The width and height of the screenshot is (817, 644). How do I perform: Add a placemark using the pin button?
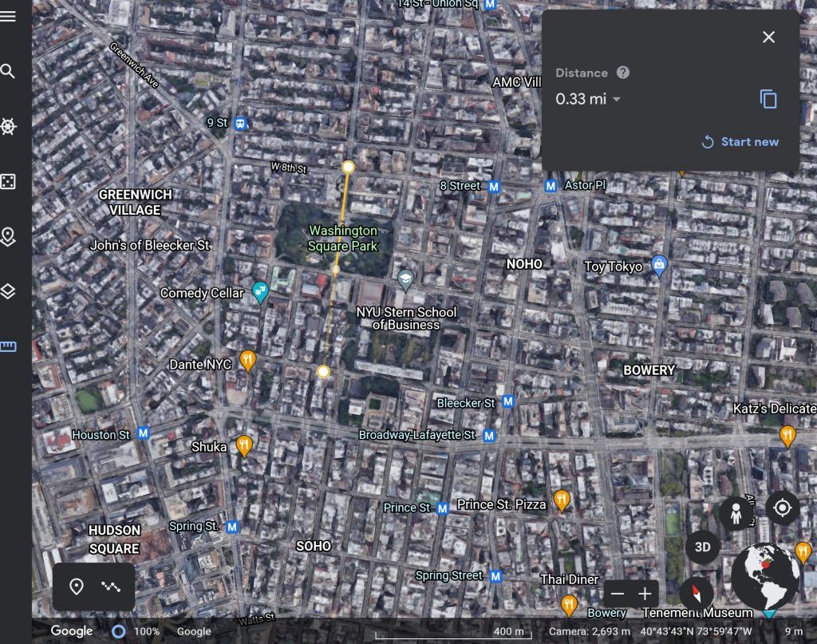77,587
